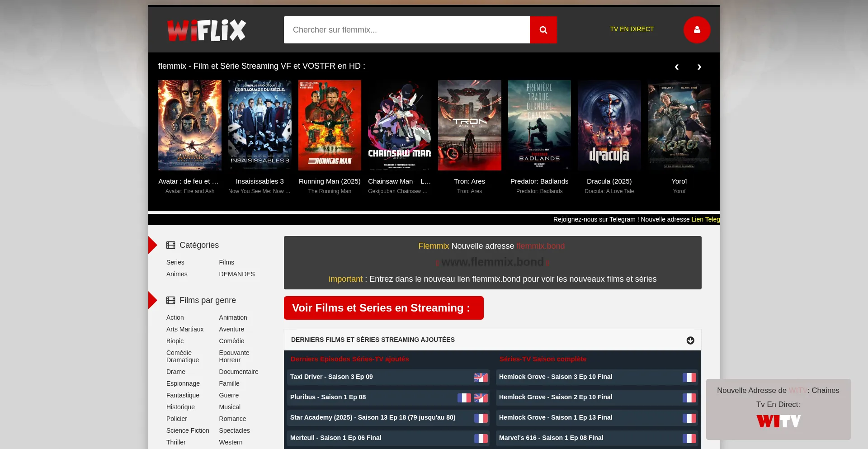Choose the Romance genre
The height and width of the screenshot is (449, 868).
click(x=233, y=419)
